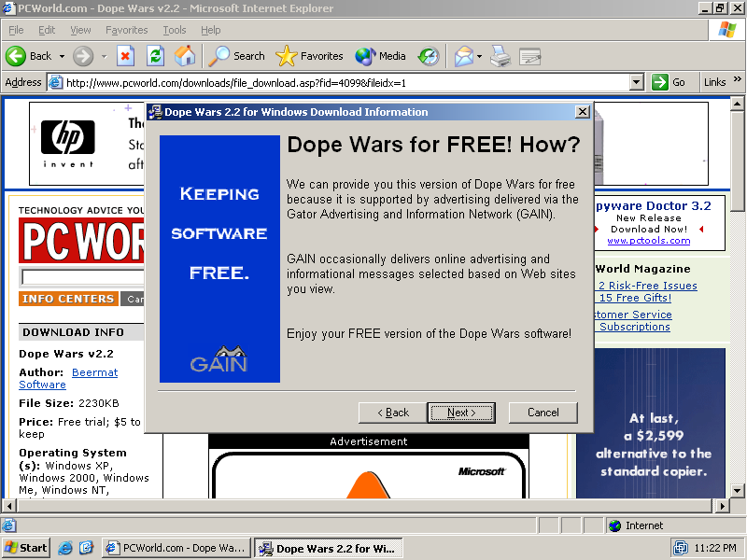Click the GAIN logo in the blue banner
This screenshot has width=747, height=560.
click(x=218, y=359)
